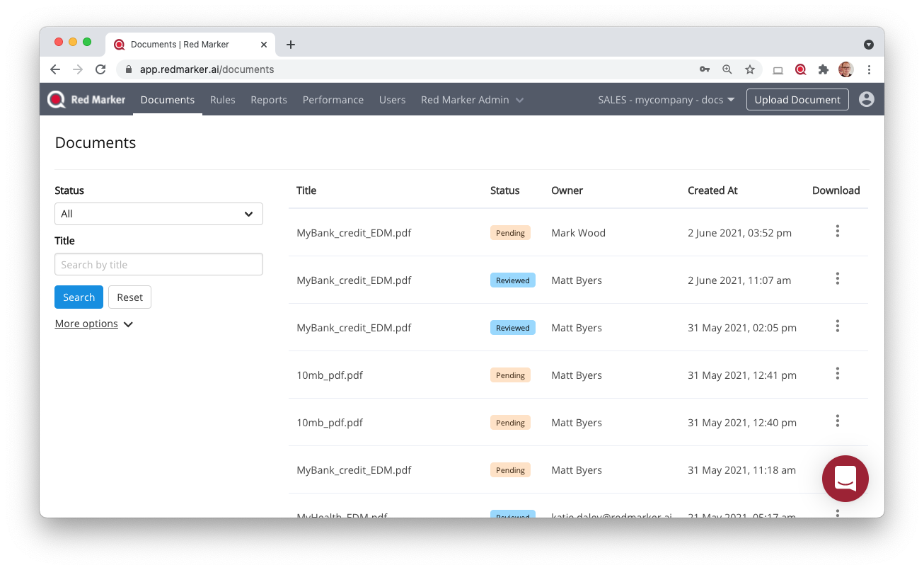Click the Owner column header
The width and height of the screenshot is (924, 570).
point(567,190)
